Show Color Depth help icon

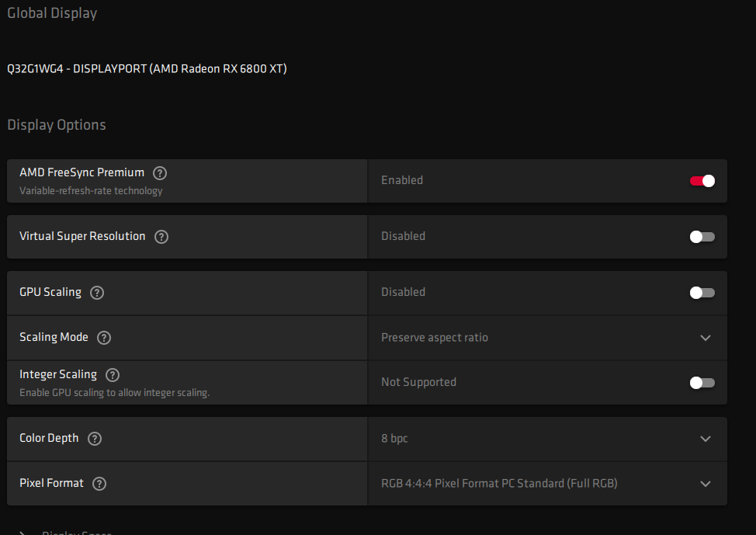pos(95,439)
